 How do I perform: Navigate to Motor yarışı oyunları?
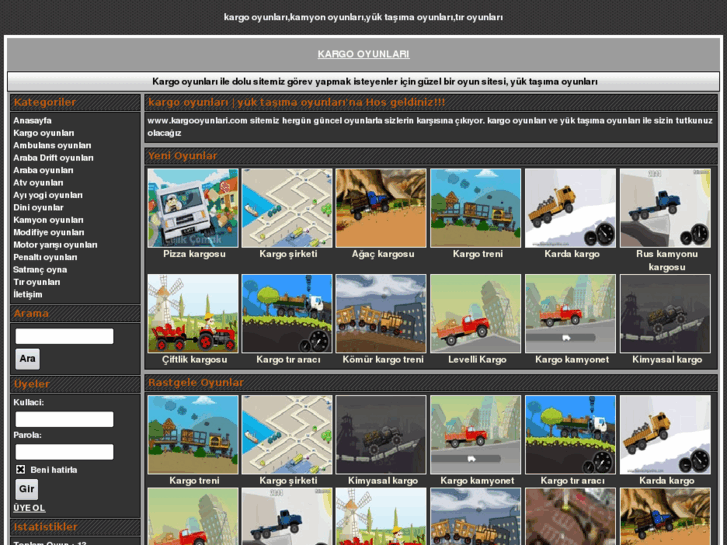point(55,245)
